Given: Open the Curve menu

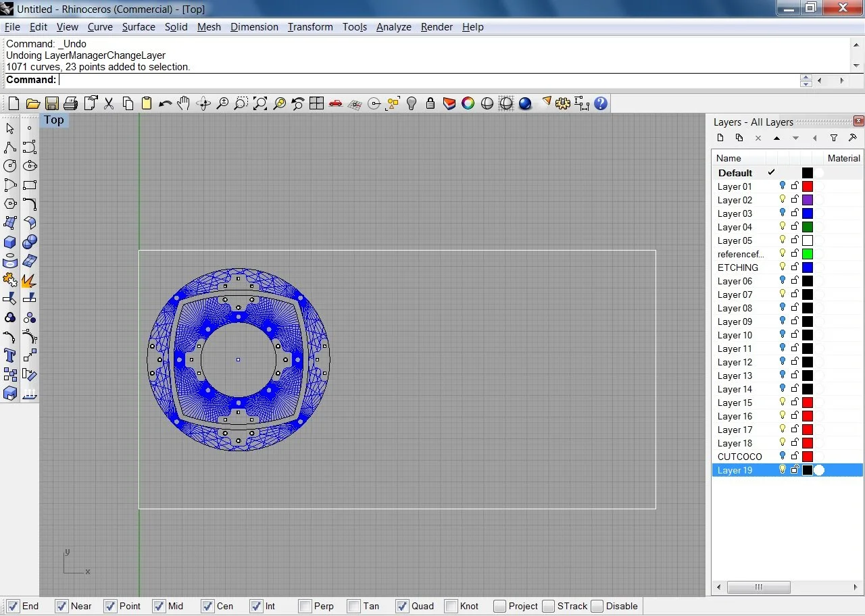Looking at the screenshot, I should 100,27.
